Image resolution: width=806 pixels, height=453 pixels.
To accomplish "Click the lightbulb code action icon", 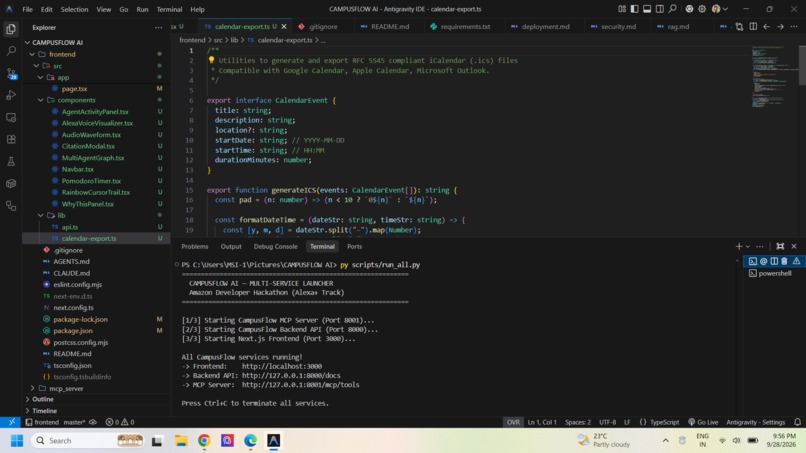I will point(211,60).
